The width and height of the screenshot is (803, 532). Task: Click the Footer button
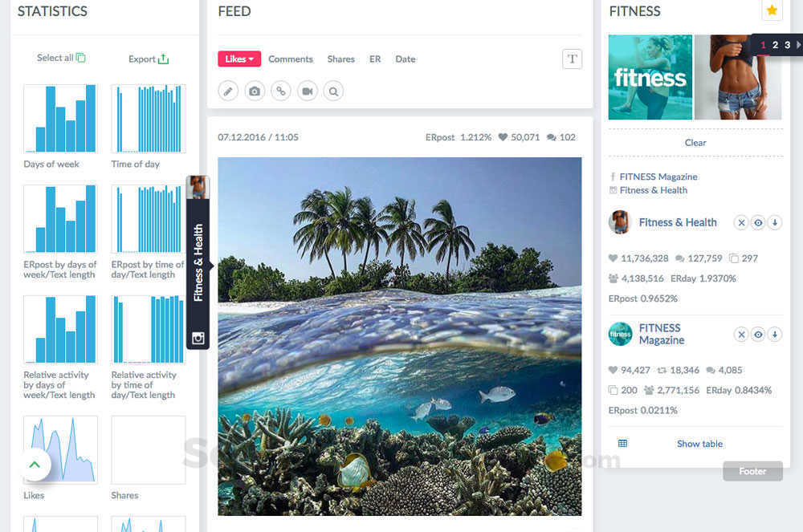753,471
